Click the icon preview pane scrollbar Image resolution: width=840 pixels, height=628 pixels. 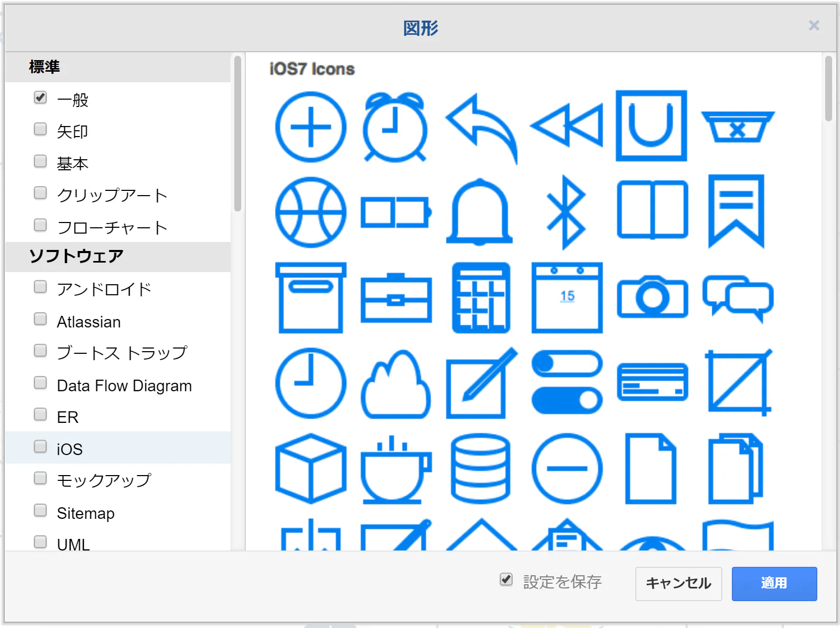point(829,88)
